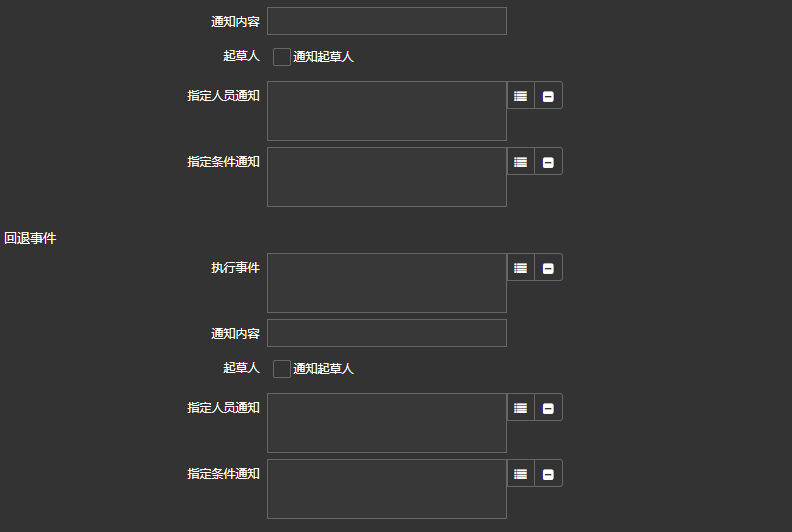Open selection list for 执行事件 field

point(520,268)
